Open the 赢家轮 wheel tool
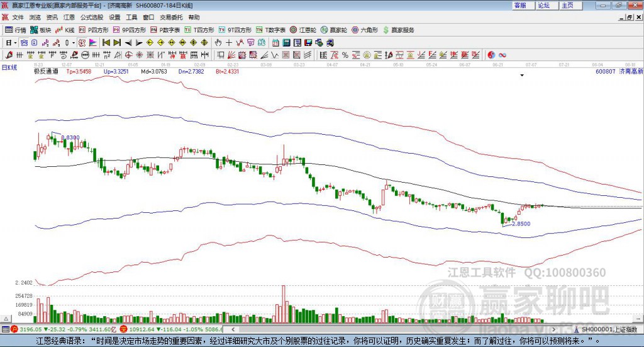Image resolution: width=644 pixels, height=347 pixels. [x=334, y=30]
